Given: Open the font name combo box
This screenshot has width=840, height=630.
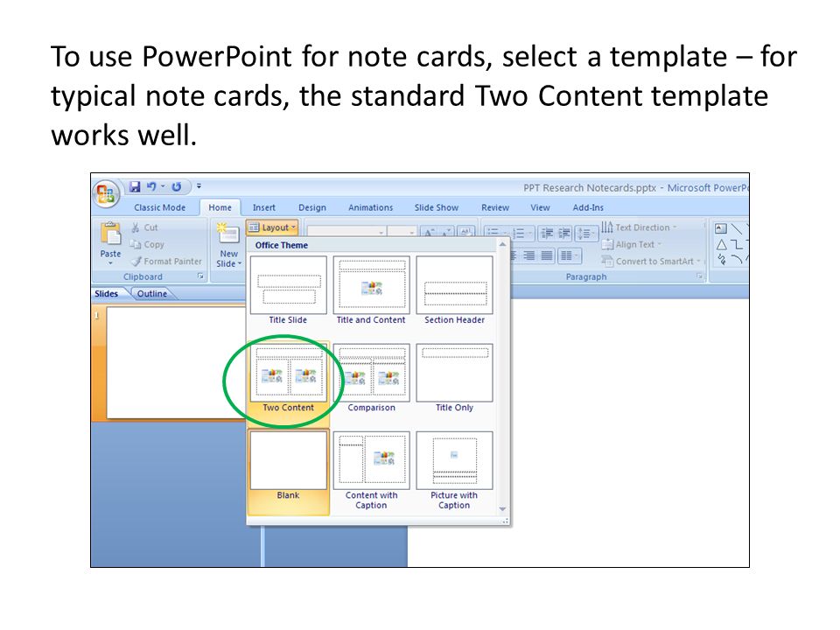Looking at the screenshot, I should coord(346,231).
